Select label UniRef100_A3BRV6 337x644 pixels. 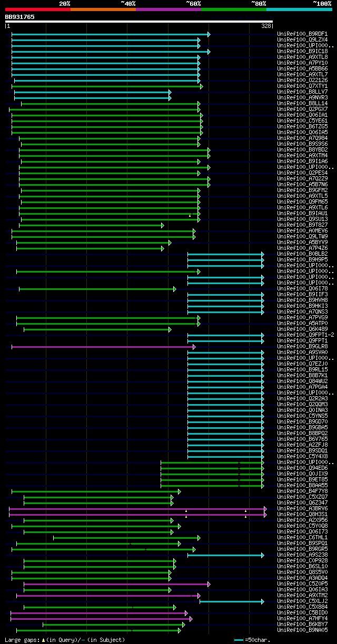(x=302, y=509)
